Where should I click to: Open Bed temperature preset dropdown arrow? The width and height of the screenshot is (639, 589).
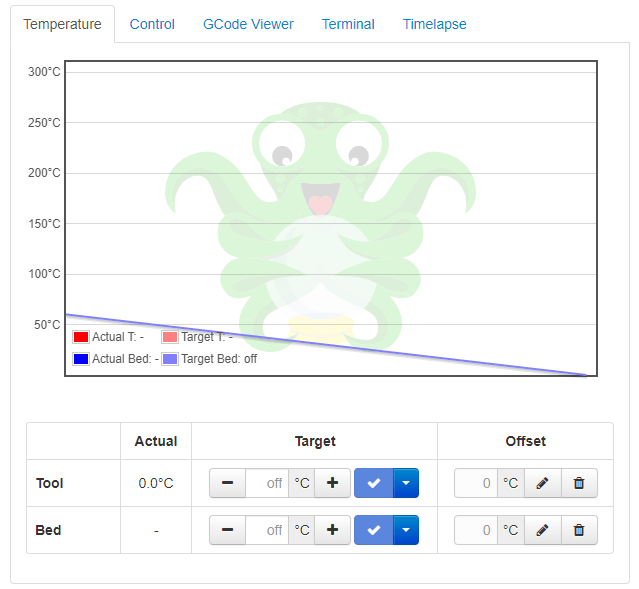tap(406, 530)
